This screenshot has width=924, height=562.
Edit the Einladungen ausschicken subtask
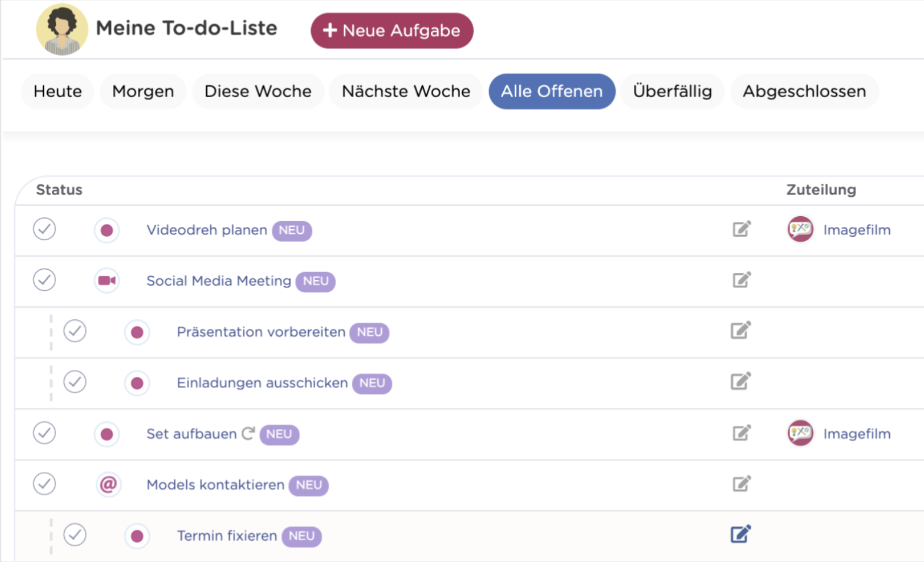(x=740, y=382)
